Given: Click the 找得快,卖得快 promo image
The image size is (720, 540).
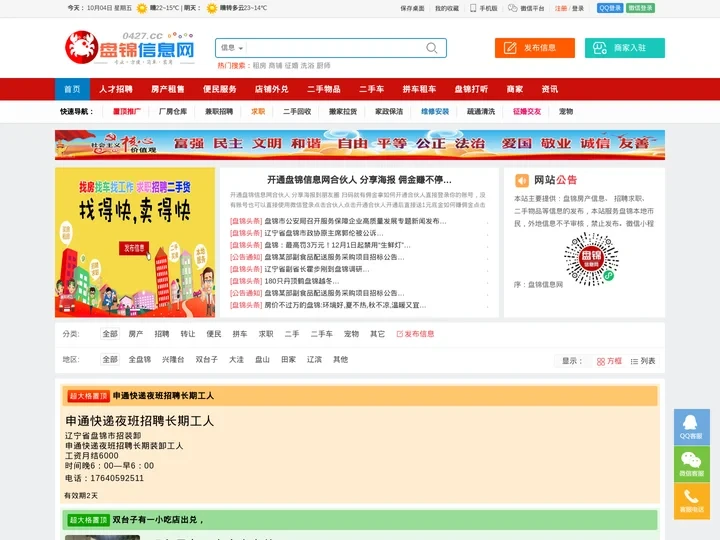Looking at the screenshot, I should tap(135, 242).
